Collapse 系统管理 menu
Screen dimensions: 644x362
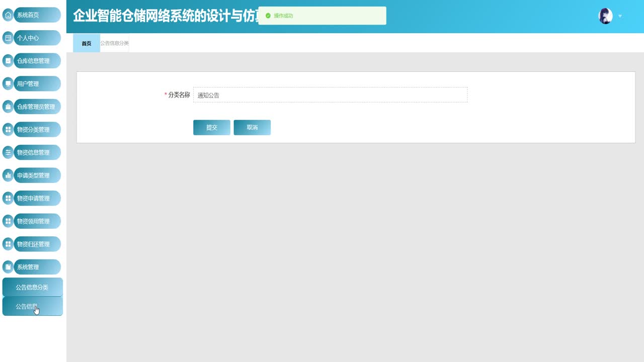[x=37, y=267]
